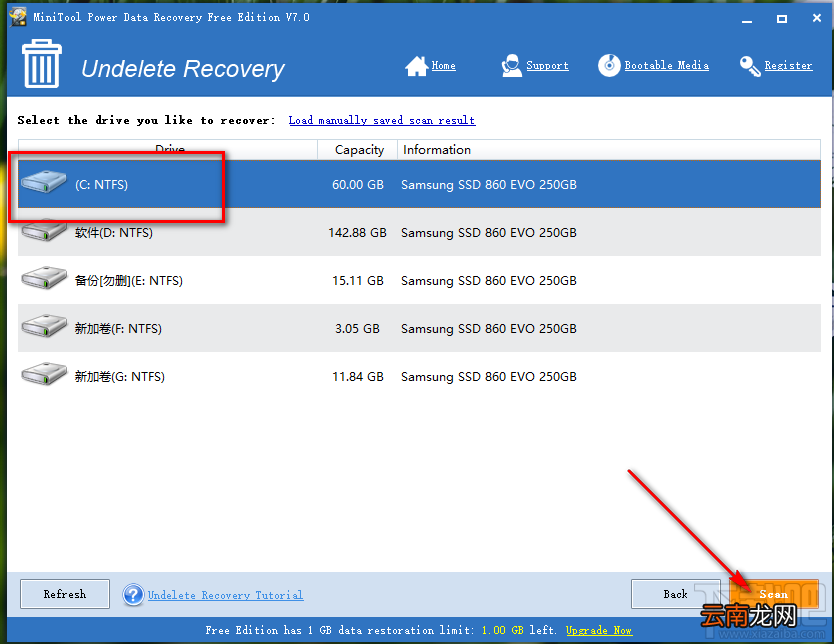Image resolution: width=834 pixels, height=644 pixels.
Task: Click the Refresh button
Action: pos(65,594)
